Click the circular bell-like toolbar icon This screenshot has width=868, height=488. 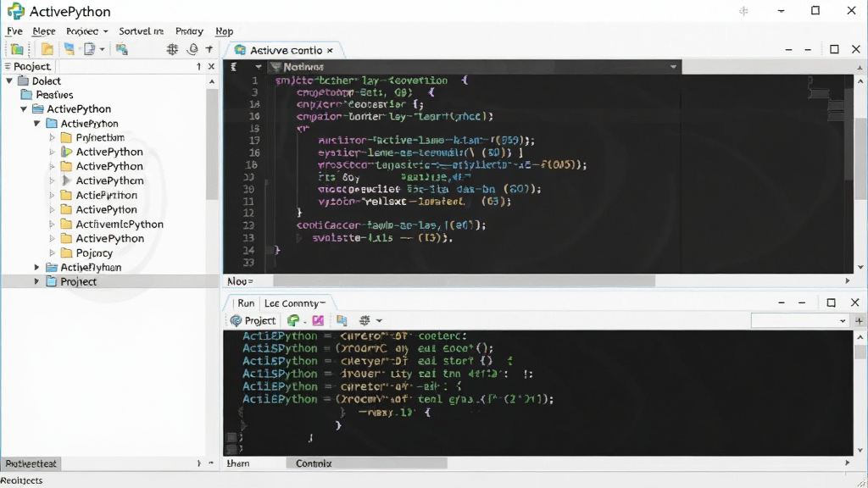192,49
